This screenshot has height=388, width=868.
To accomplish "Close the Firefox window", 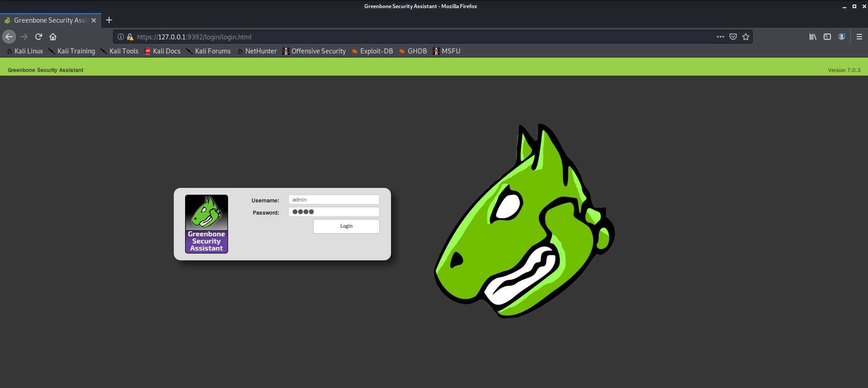I will [x=864, y=6].
